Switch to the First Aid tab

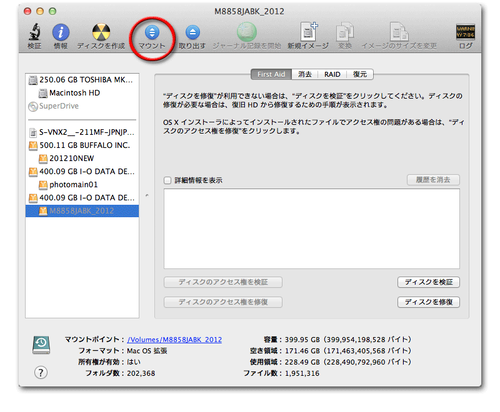click(x=271, y=74)
